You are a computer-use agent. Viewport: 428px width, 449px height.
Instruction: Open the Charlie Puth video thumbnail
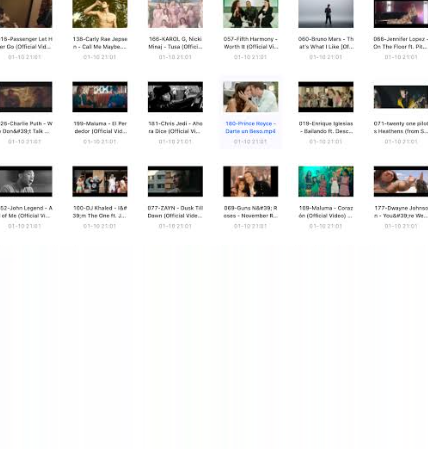26,97
